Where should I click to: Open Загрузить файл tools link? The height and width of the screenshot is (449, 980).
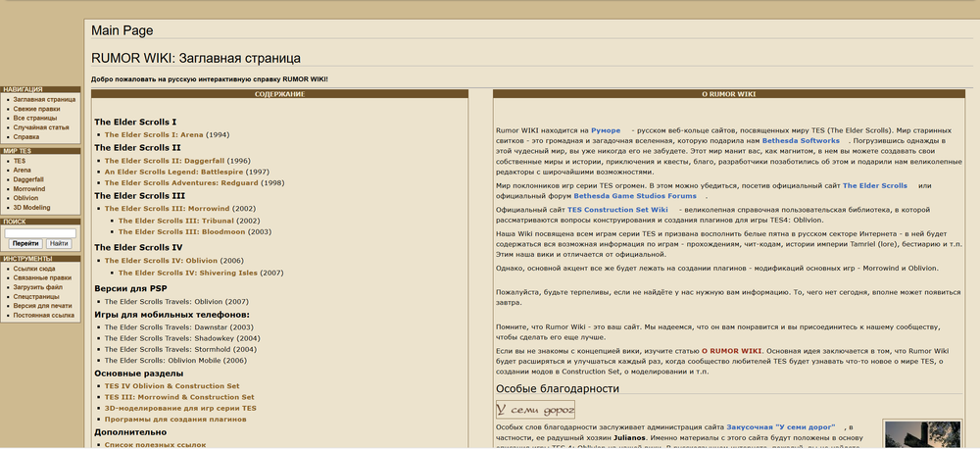(37, 287)
